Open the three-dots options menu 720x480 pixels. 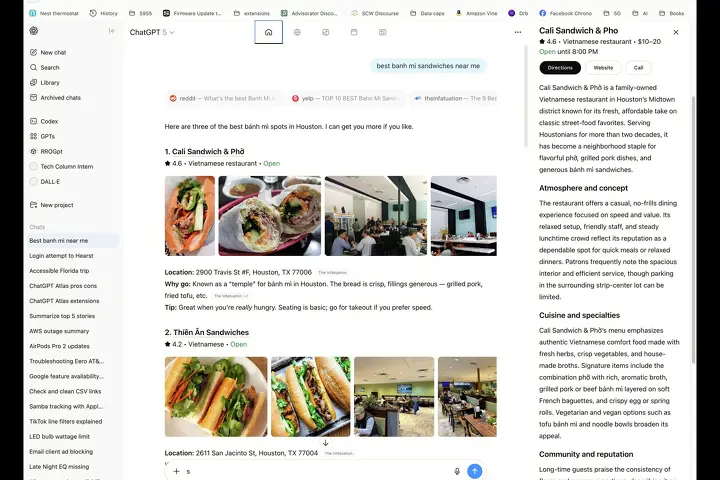point(518,32)
